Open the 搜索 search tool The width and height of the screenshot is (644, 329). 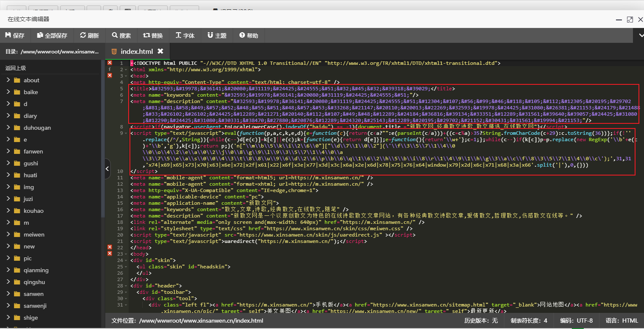coord(121,36)
